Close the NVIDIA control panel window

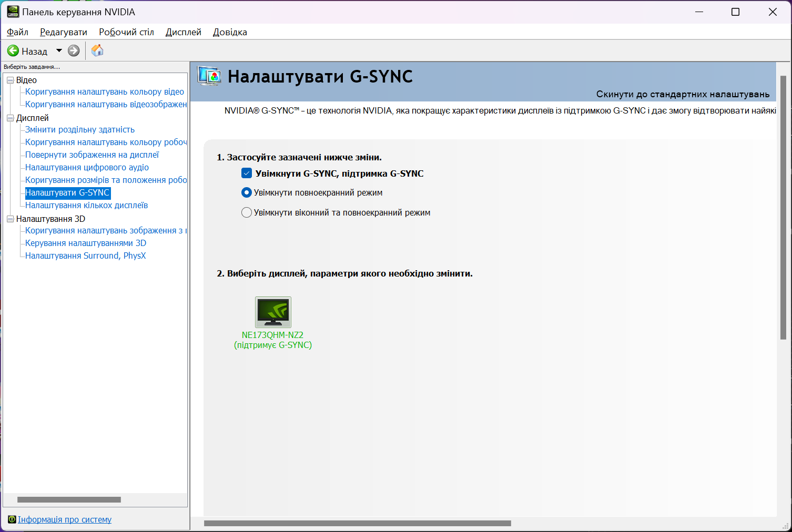(x=773, y=12)
